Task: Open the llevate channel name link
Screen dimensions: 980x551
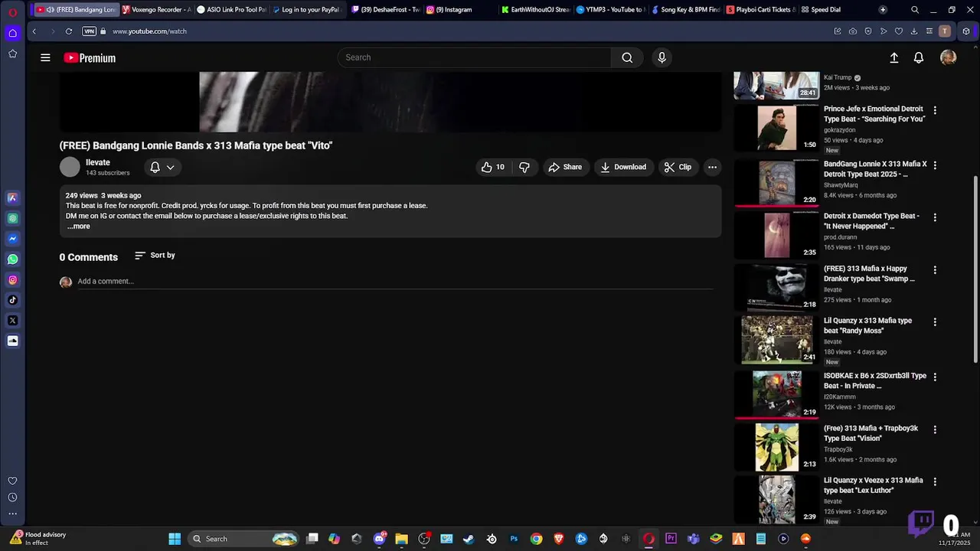Action: pos(98,162)
